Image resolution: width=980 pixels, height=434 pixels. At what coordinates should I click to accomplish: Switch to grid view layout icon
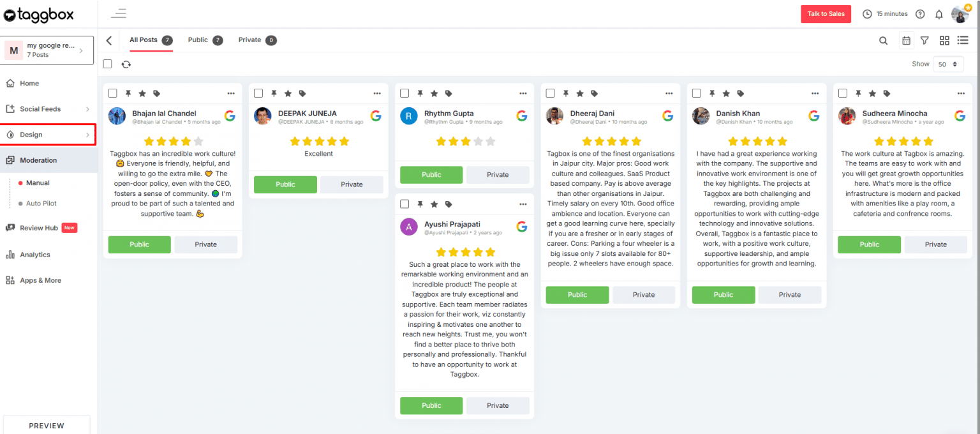click(x=944, y=40)
